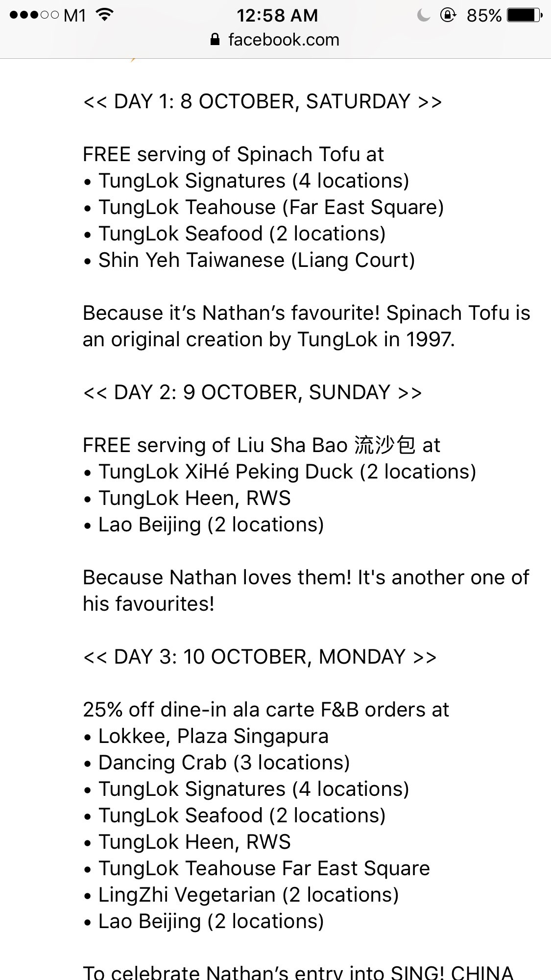Viewport: 551px width, 980px height.
Task: Tap the lock icon beside facebook.com
Action: pyautogui.click(x=215, y=40)
